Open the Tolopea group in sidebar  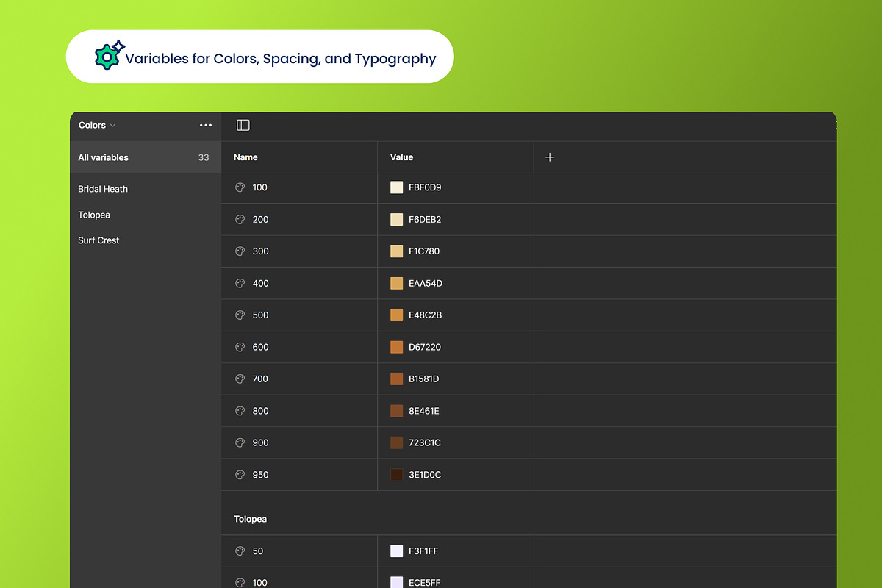coord(94,215)
